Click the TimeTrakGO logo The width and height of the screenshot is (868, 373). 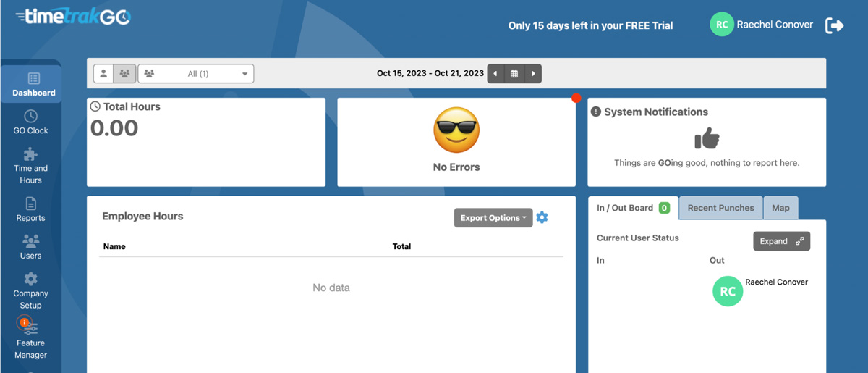tap(72, 17)
